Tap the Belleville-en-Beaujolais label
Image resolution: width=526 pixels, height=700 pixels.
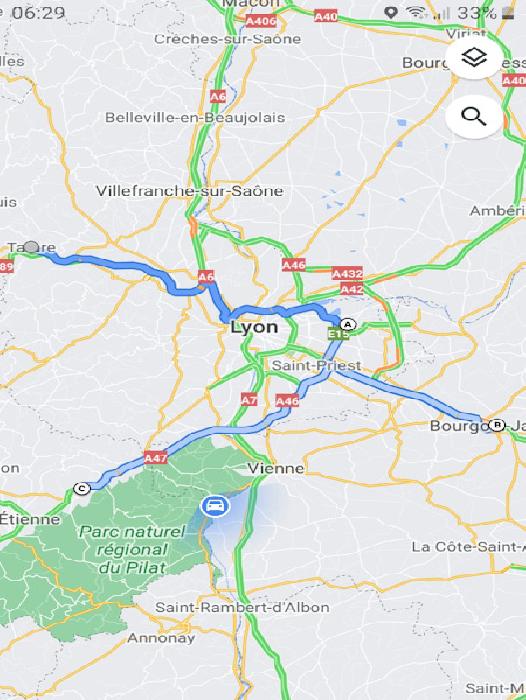click(x=195, y=117)
